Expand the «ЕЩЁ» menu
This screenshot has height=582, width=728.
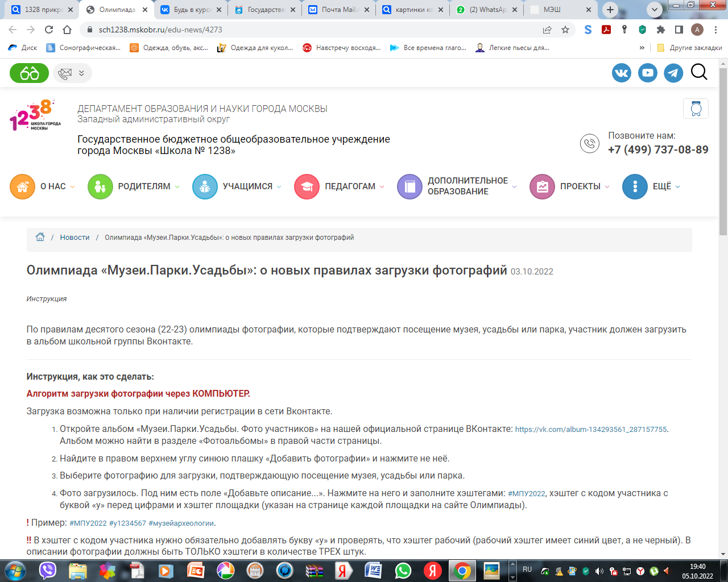(652, 186)
